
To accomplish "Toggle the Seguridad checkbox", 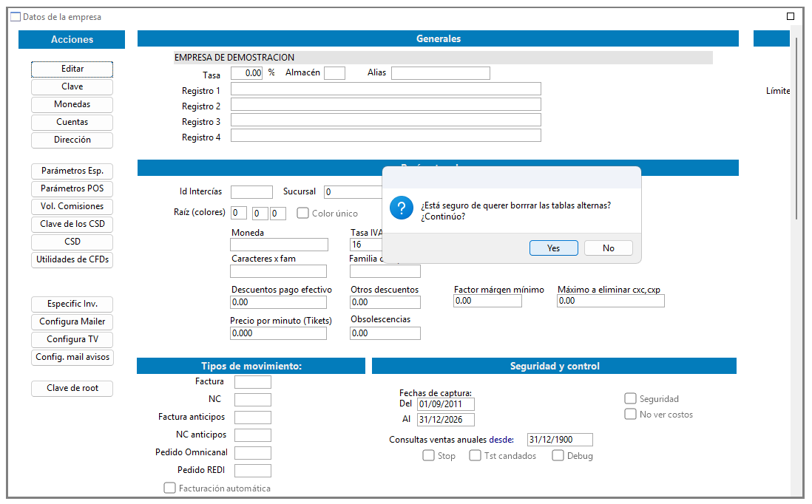I will point(630,398).
